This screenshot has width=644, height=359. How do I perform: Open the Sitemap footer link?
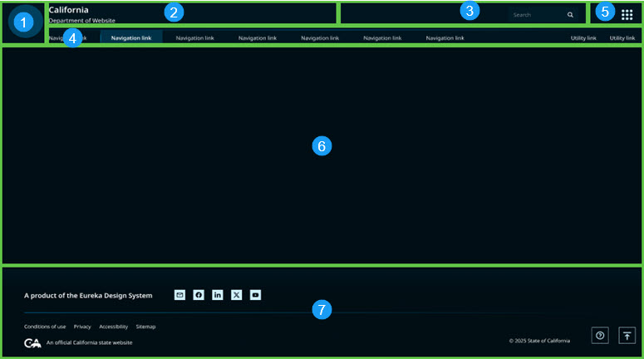click(x=145, y=327)
